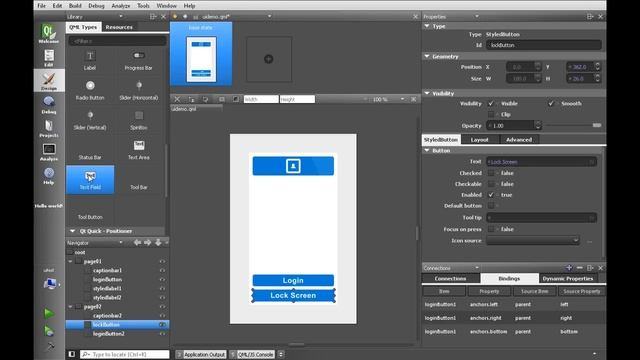Remove the binding with minus icon
Viewport: 640px width, 360px height.
pyautogui.click(x=580, y=268)
